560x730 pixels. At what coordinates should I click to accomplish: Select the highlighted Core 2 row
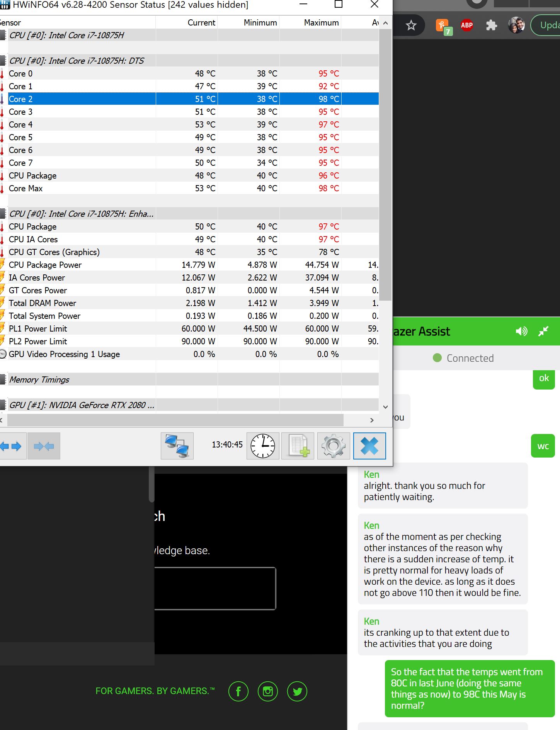(189, 99)
